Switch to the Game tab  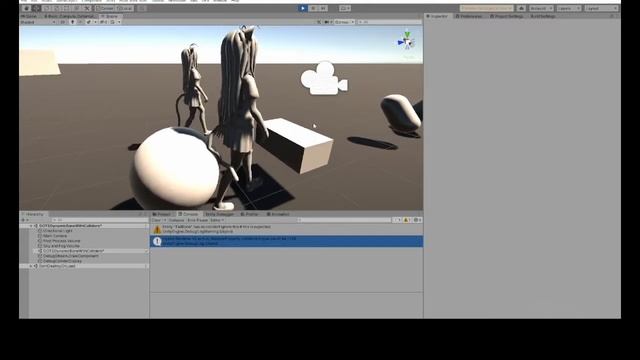29,16
